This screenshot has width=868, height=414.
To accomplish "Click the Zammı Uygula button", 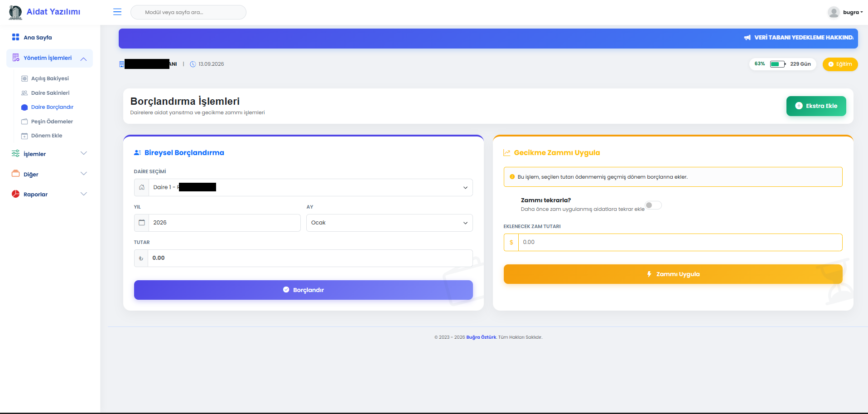I will 673,274.
